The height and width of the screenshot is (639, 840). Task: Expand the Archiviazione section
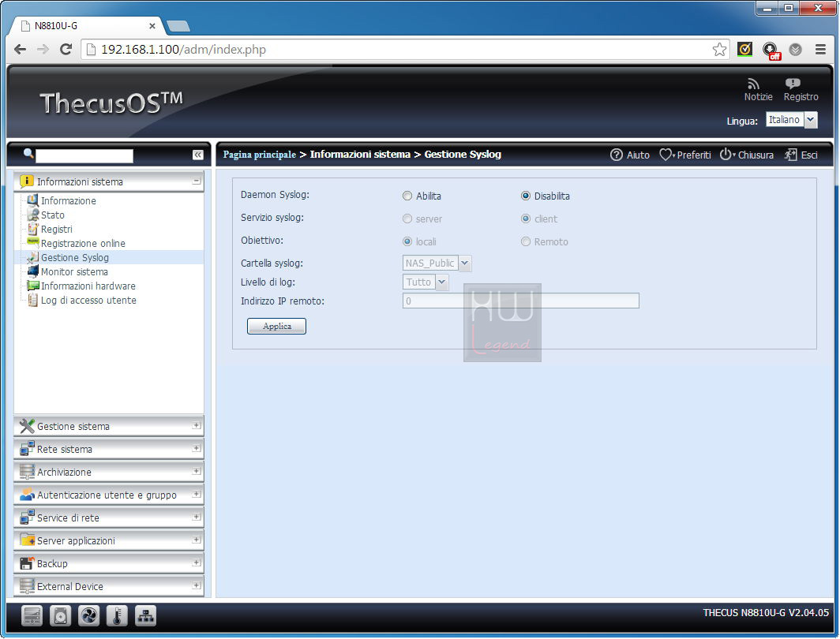(197, 471)
